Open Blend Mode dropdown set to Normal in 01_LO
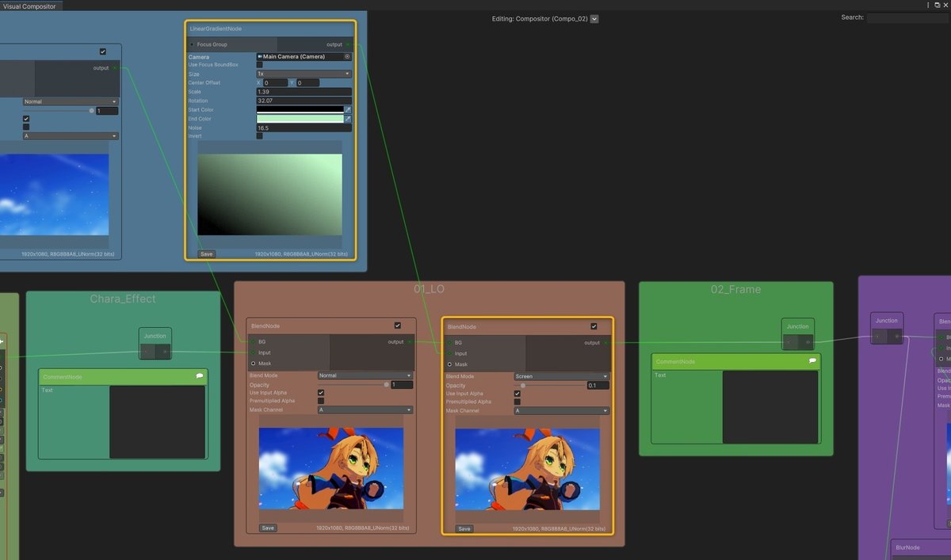 pos(365,375)
